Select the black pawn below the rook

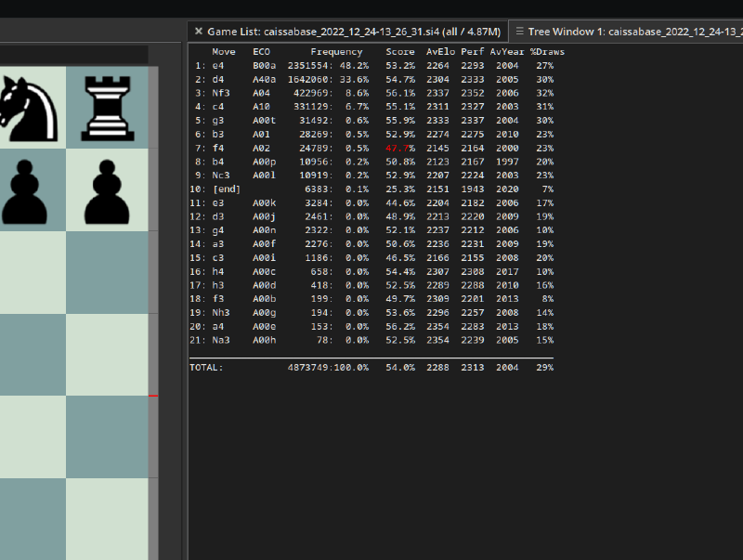point(107,189)
